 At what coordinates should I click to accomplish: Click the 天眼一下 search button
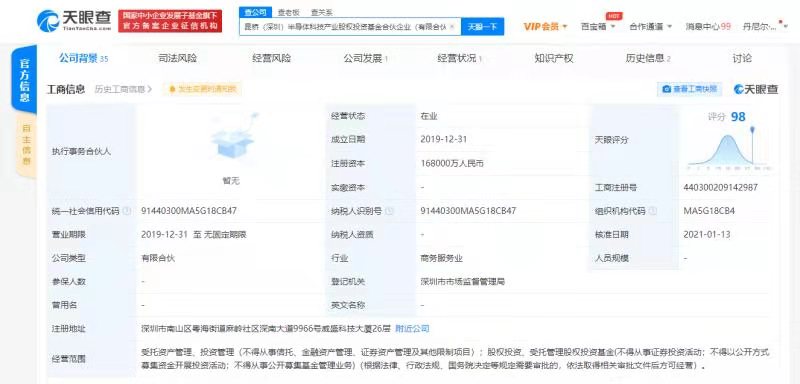click(x=482, y=27)
